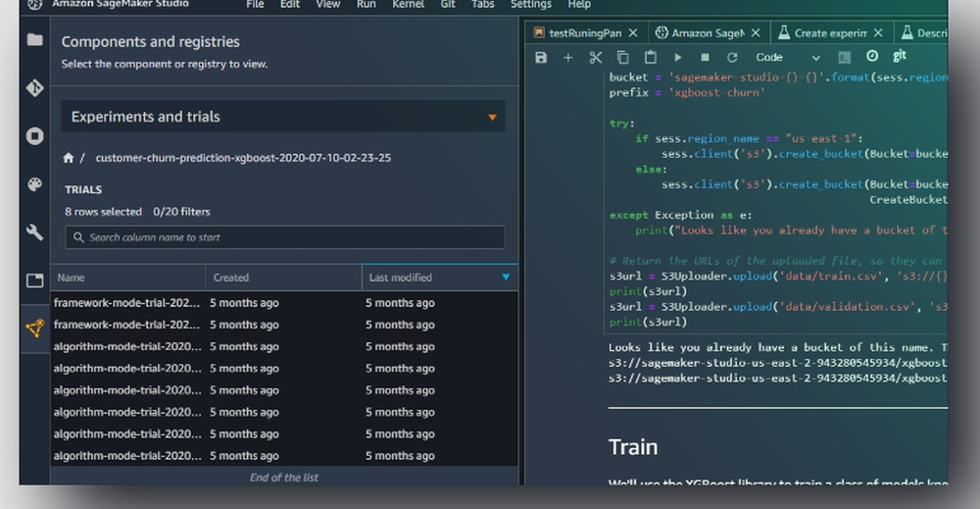Close the testRuningPan tab
Screen dimensions: 980x509
click(x=632, y=32)
